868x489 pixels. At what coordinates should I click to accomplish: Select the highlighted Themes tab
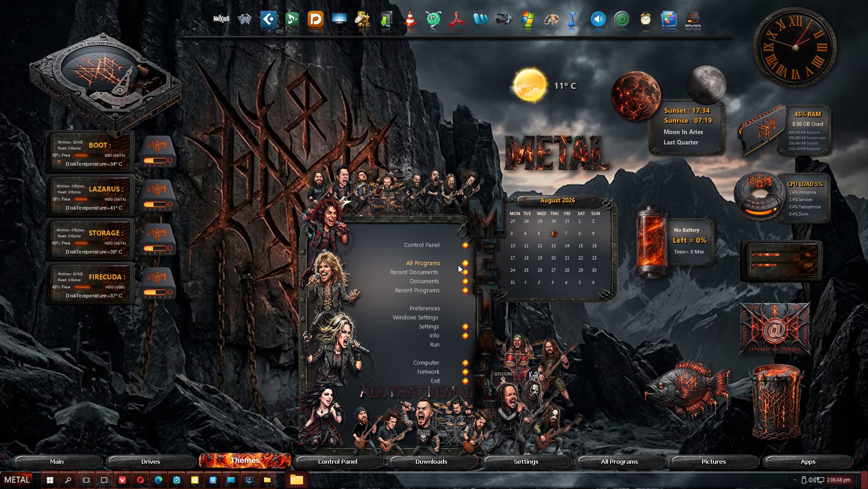(x=245, y=460)
